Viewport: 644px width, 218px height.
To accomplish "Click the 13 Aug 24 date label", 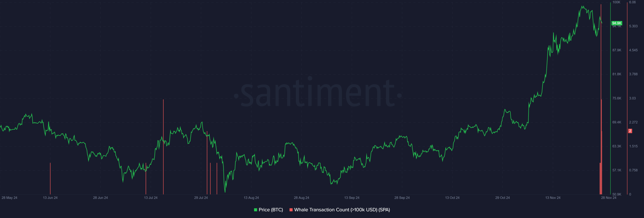I will (x=251, y=198).
